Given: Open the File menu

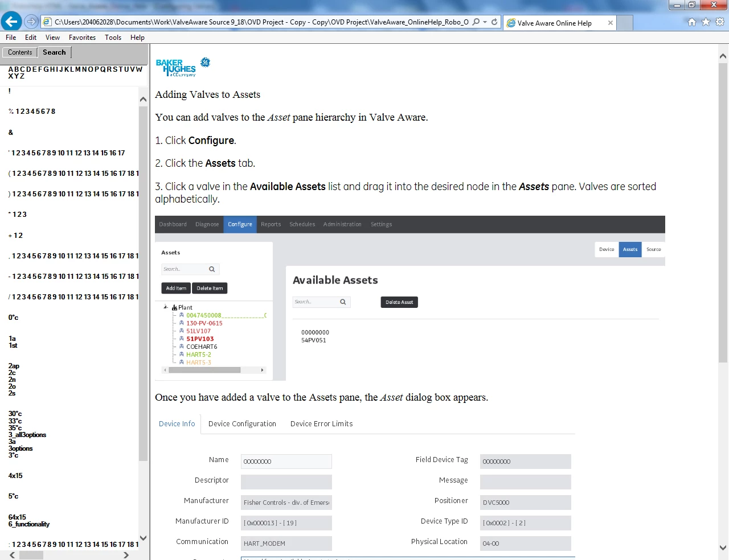Looking at the screenshot, I should tap(11, 38).
